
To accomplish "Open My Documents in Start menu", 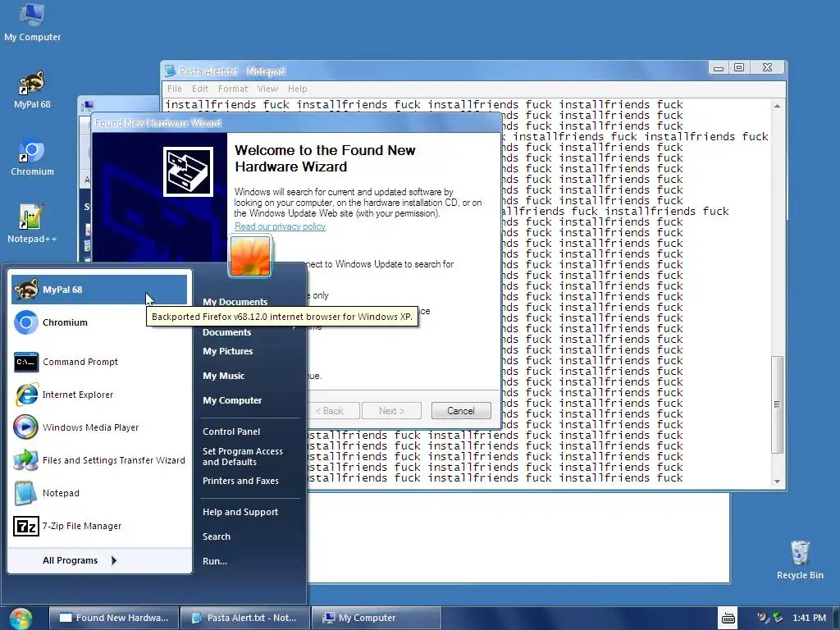I will point(235,302).
